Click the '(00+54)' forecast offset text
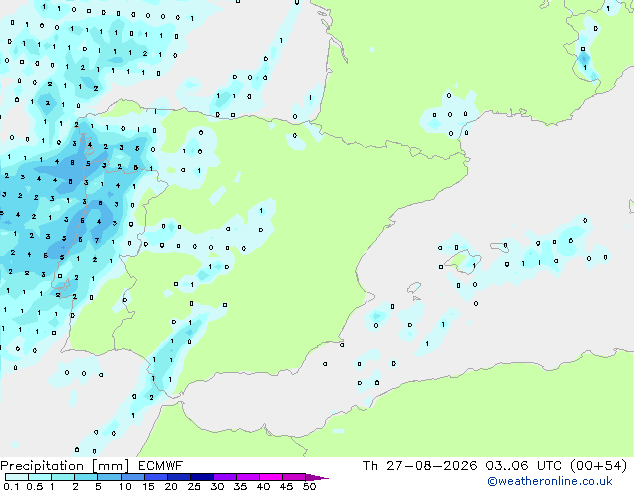634x490 pixels. pos(598,466)
